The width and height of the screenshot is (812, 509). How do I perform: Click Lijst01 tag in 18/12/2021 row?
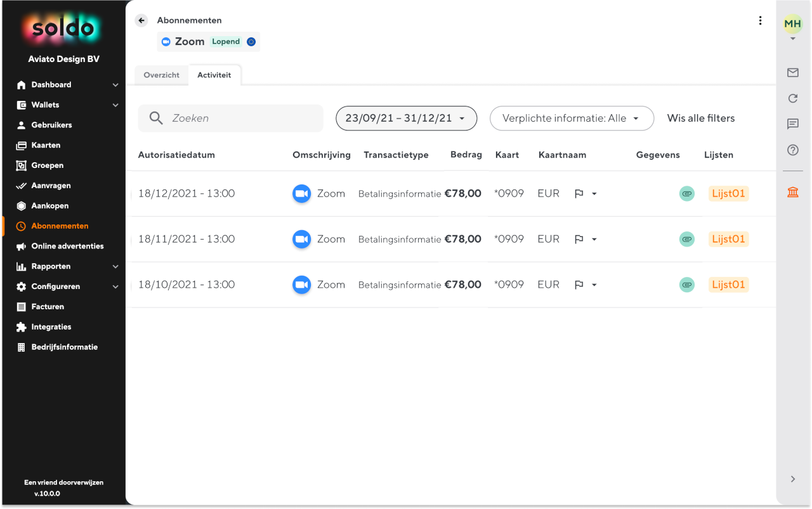(728, 193)
